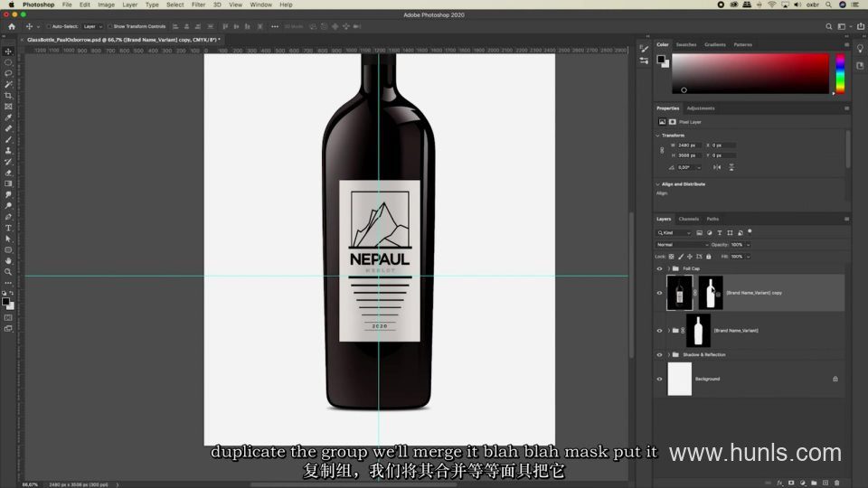Select the Smudge tool

pos(8,195)
